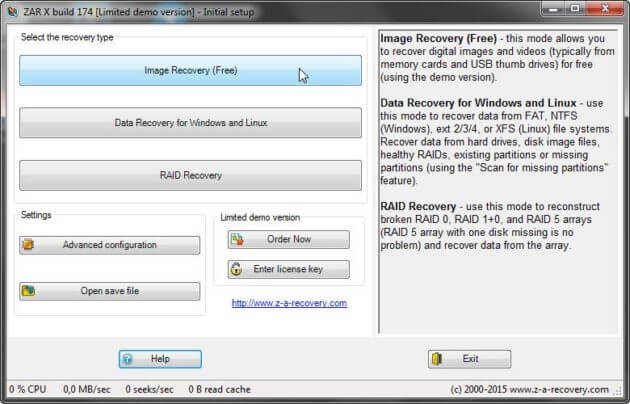630x404 pixels.
Task: Open the Enter license key dialog
Action: pos(288,269)
